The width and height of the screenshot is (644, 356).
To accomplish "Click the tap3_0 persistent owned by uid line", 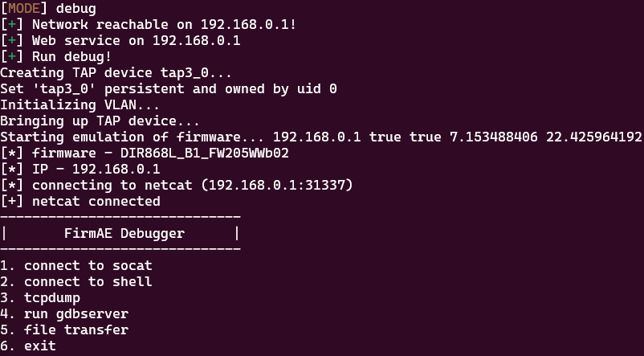I will (x=169, y=88).
